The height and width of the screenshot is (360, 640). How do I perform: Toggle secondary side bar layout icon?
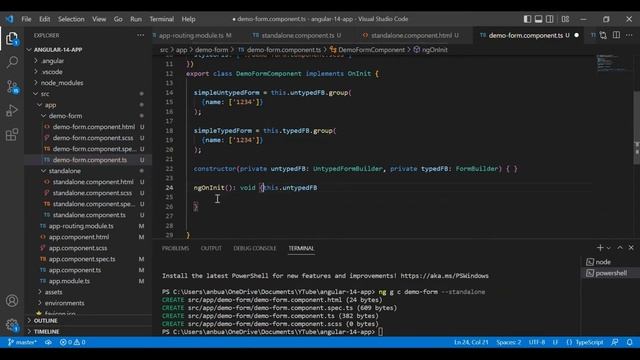[x=550, y=19]
